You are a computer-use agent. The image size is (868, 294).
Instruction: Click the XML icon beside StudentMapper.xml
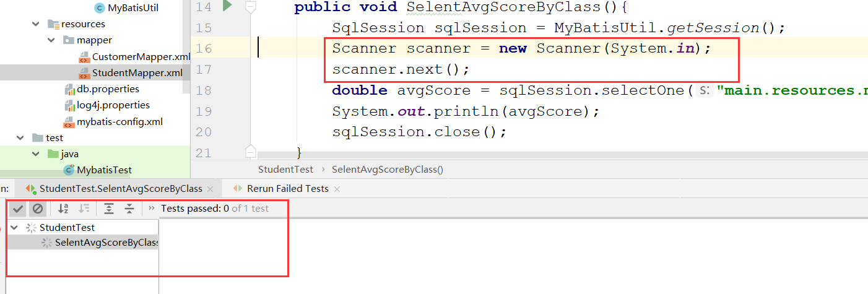(85, 73)
